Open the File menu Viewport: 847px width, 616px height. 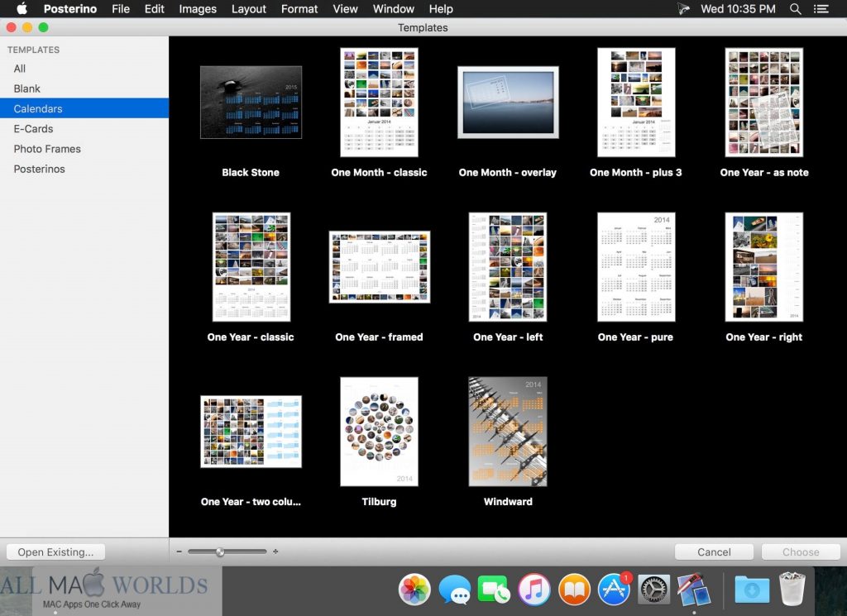[x=121, y=8]
